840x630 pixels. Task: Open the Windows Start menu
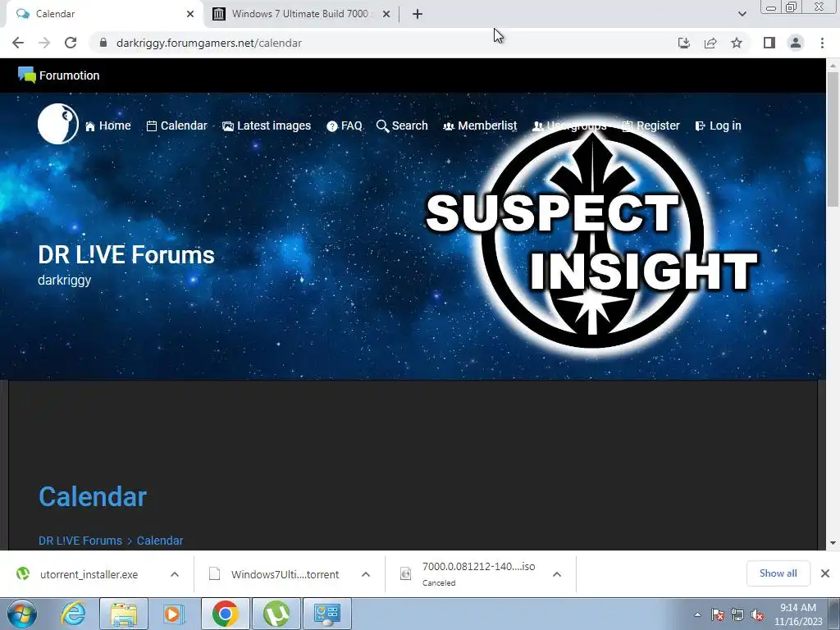point(22,614)
